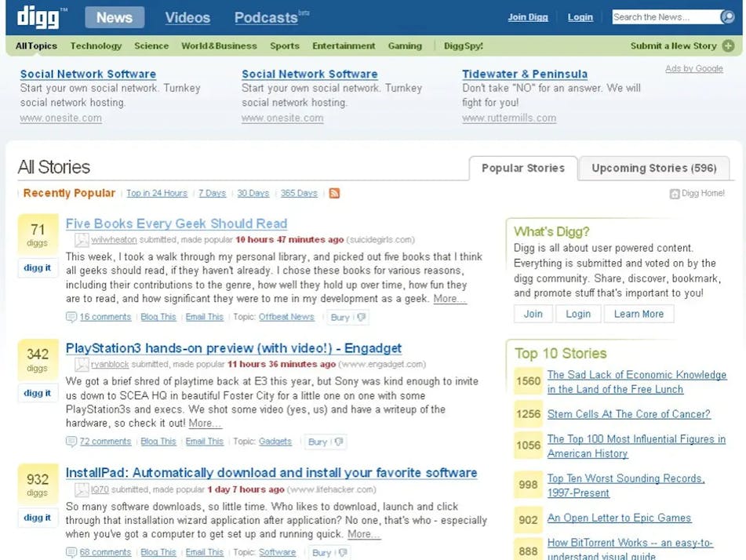This screenshot has height=560, width=746.
Task: Digg the Five Books Every Geek story
Action: 38,268
